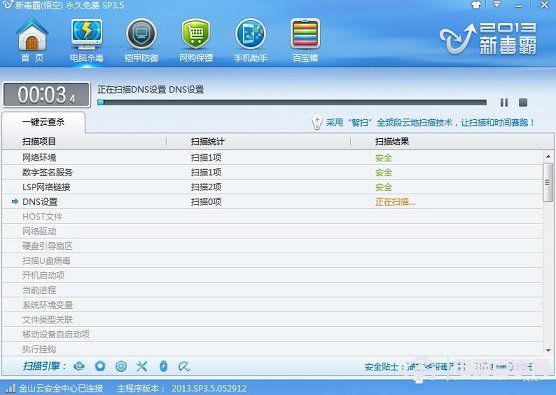Click the signal bars connection icon
Viewport: 556px width, 395px height.
[11, 388]
